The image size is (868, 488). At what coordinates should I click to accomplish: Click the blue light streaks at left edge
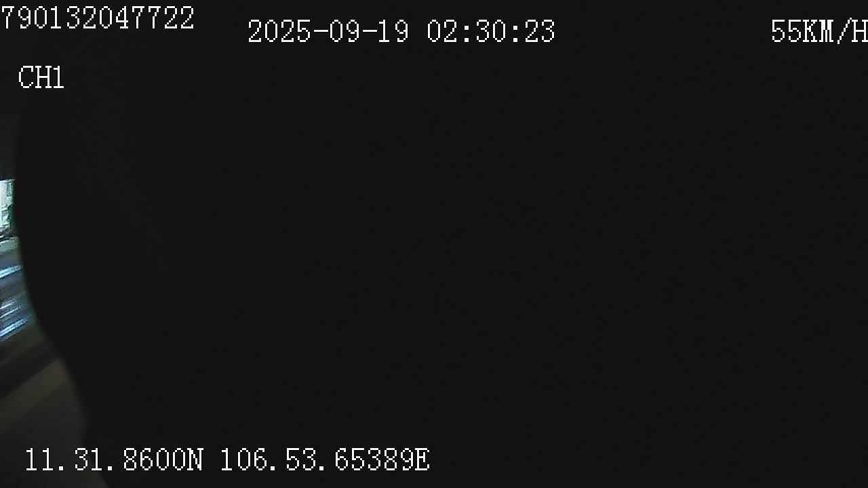click(12, 298)
